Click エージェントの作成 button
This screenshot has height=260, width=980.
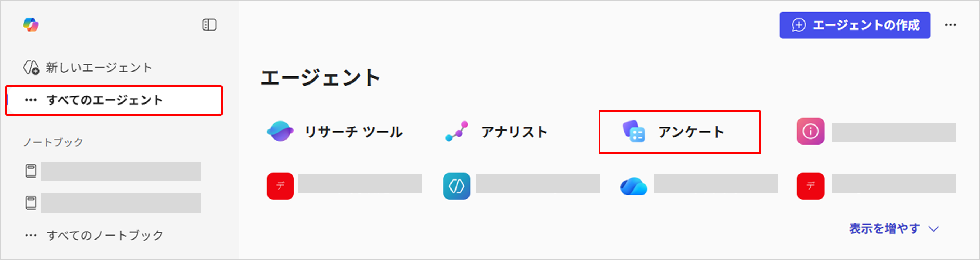pyautogui.click(x=855, y=25)
